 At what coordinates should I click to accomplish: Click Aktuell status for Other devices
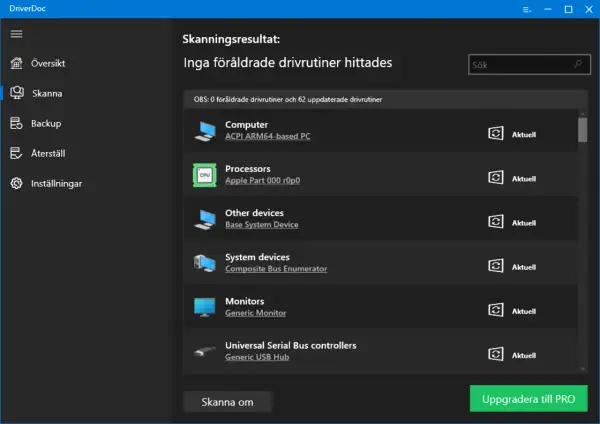click(524, 223)
